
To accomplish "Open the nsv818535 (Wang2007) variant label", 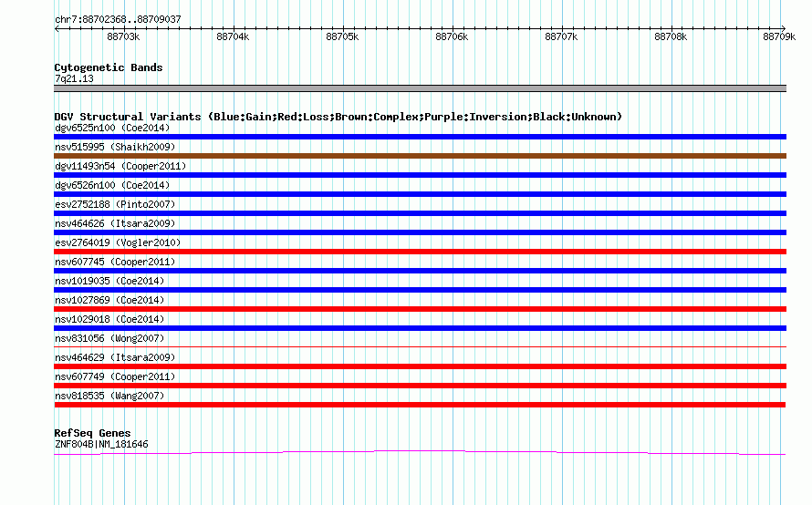I will (x=109, y=396).
